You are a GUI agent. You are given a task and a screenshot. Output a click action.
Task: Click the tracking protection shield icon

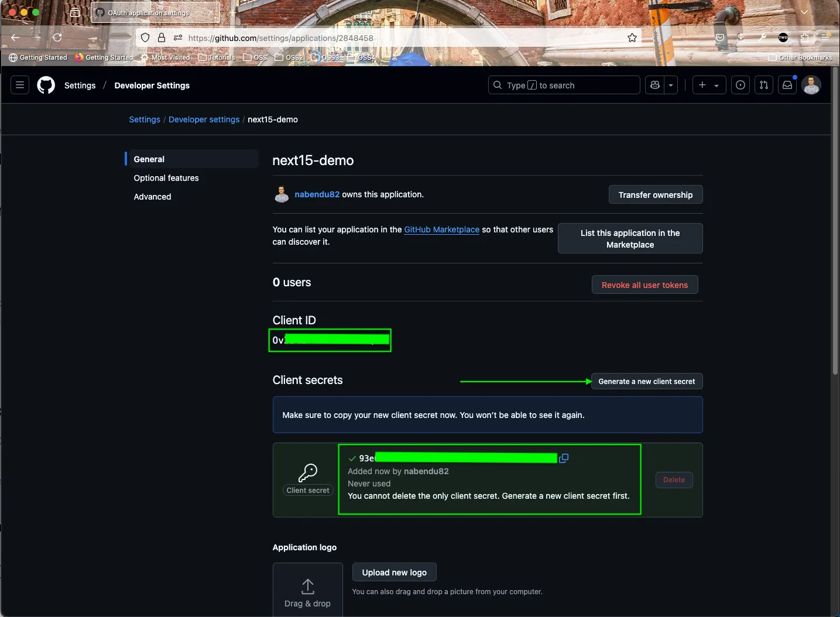145,37
